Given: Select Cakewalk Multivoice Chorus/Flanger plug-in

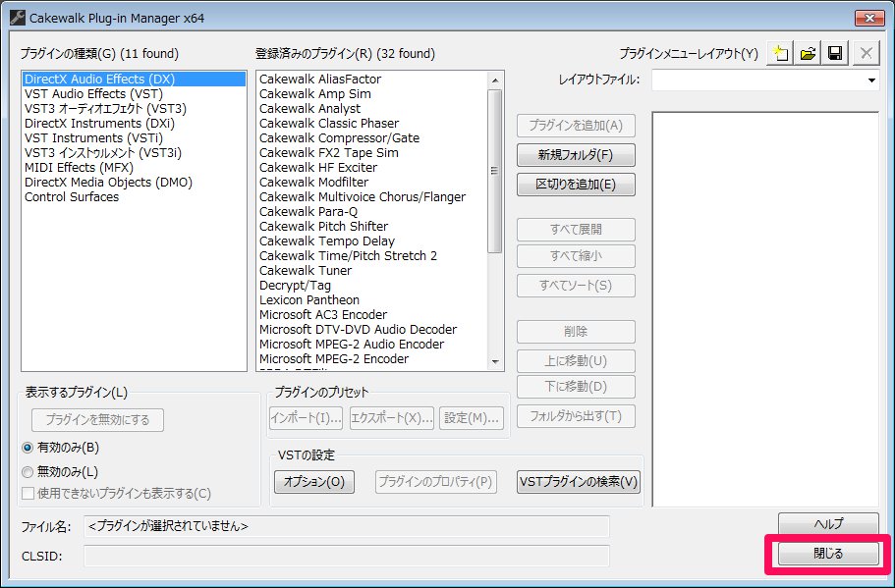Looking at the screenshot, I should coord(372,197).
